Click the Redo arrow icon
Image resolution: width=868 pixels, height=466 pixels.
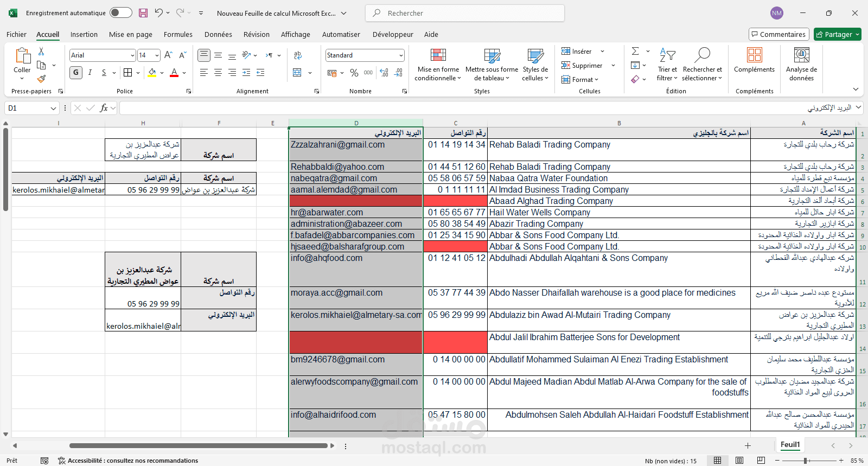(x=180, y=12)
